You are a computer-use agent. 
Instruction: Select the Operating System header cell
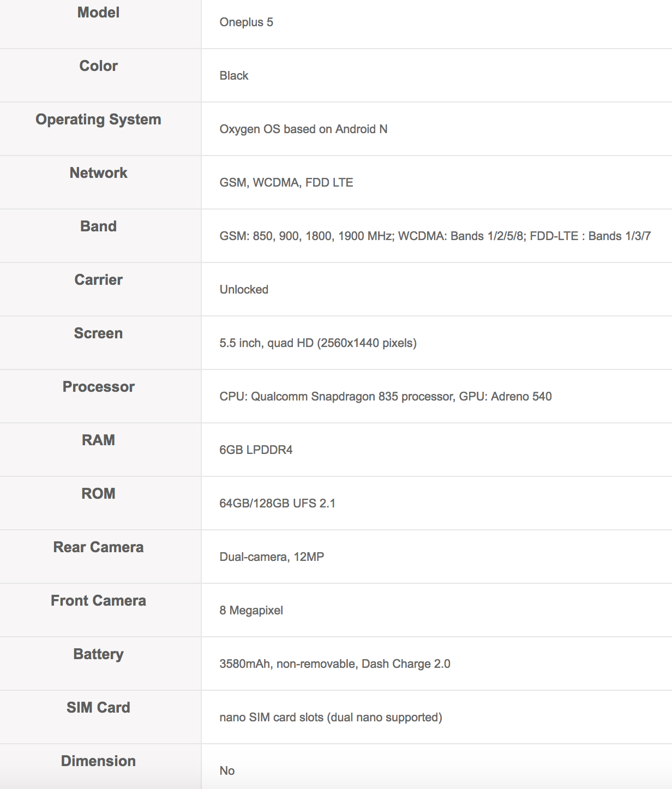point(98,119)
